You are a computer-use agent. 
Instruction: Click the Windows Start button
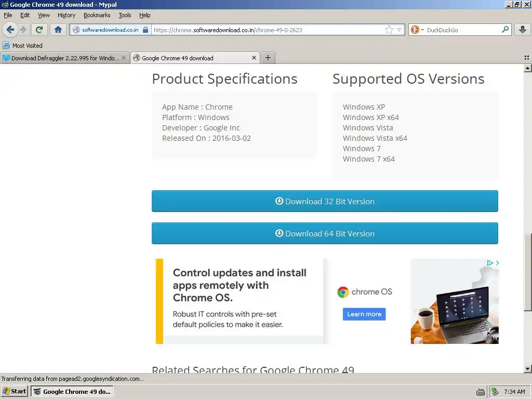coord(14,392)
